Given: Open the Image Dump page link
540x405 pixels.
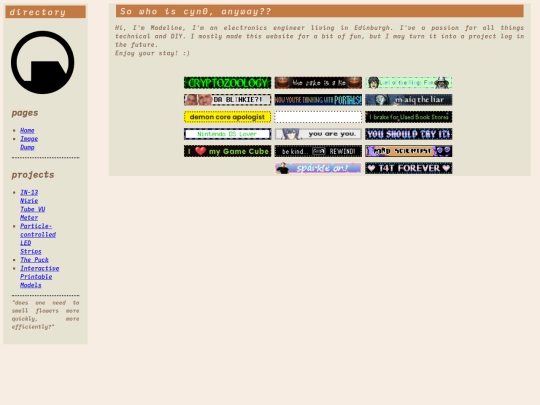Looking at the screenshot, I should [x=29, y=143].
